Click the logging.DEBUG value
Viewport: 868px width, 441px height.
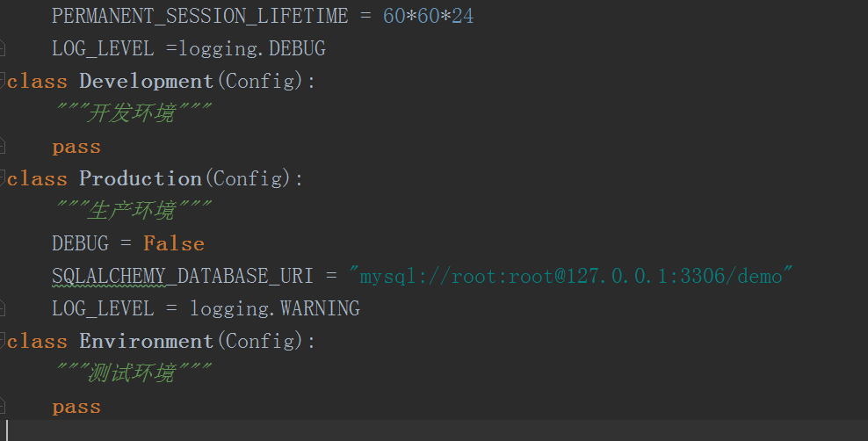pos(252,48)
